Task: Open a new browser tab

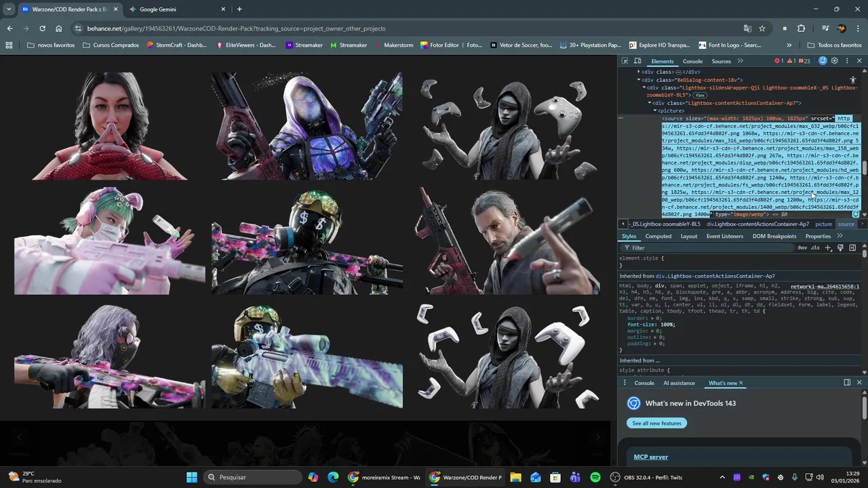Action: pos(239,9)
